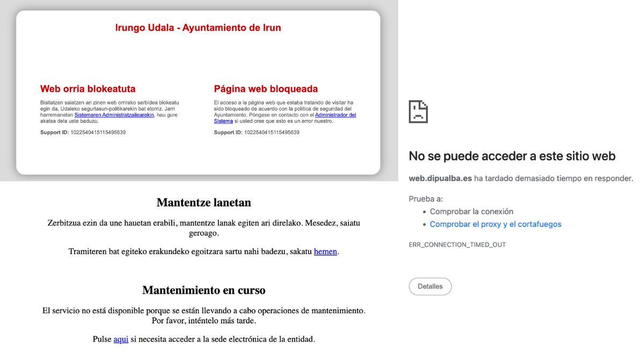Click the ERR_CONNECTION_TIMED_OUT error code

click(x=457, y=245)
